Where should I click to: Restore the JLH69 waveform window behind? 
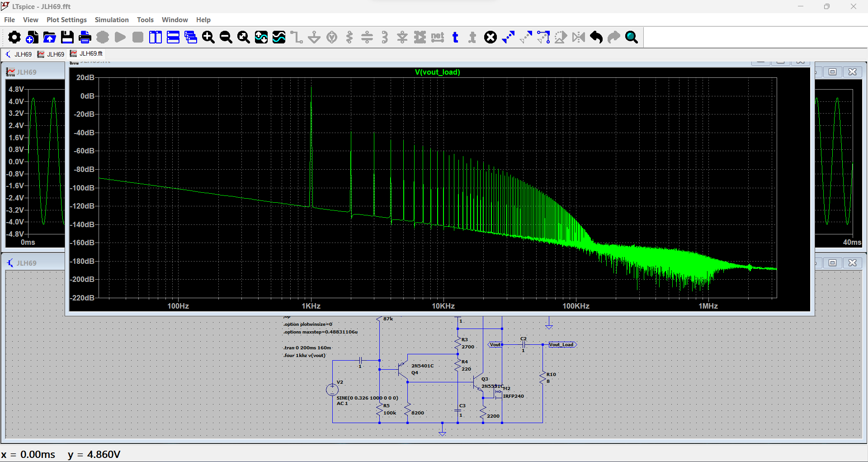point(833,72)
